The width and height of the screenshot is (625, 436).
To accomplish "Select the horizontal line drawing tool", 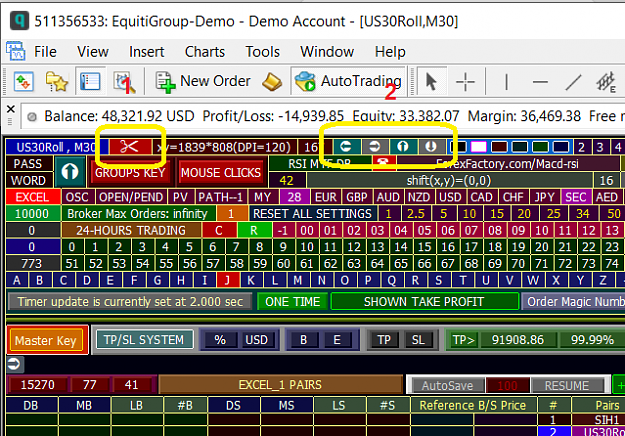I will pyautogui.click(x=540, y=82).
